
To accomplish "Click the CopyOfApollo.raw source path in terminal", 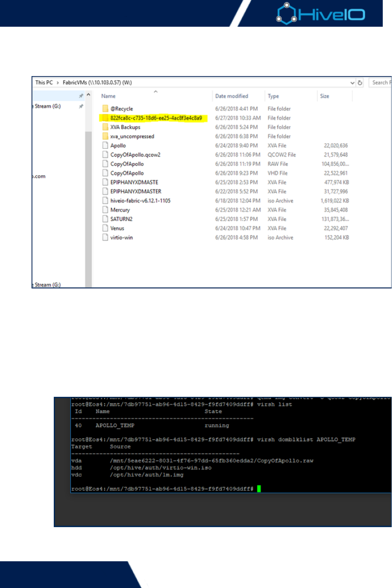I will 211,461.
